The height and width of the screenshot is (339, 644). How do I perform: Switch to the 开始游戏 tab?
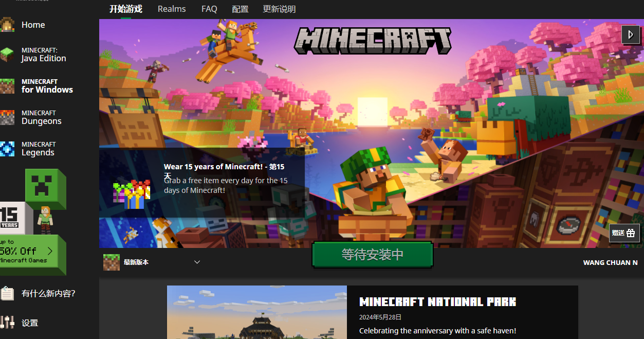coord(126,9)
